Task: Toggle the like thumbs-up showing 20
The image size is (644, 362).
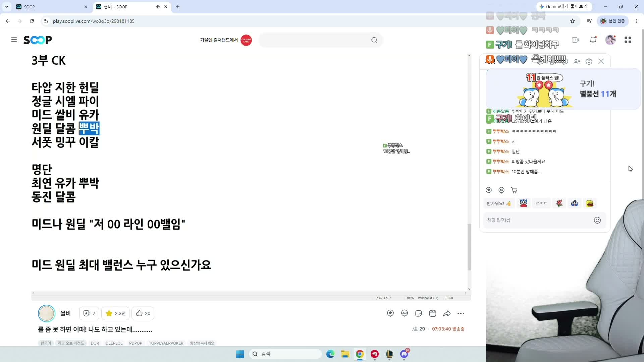Action: (x=143, y=313)
